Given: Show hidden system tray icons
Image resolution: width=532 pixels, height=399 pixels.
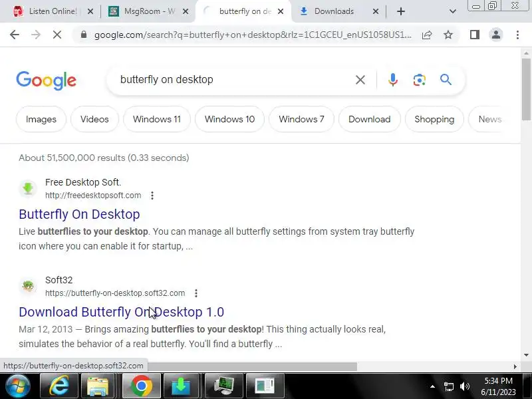Looking at the screenshot, I should (x=433, y=386).
